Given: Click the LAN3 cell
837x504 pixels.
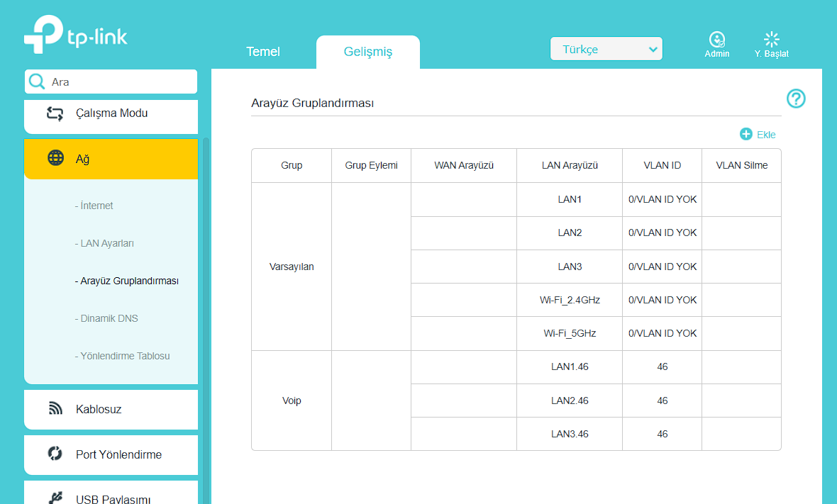Looking at the screenshot, I should click(570, 267).
